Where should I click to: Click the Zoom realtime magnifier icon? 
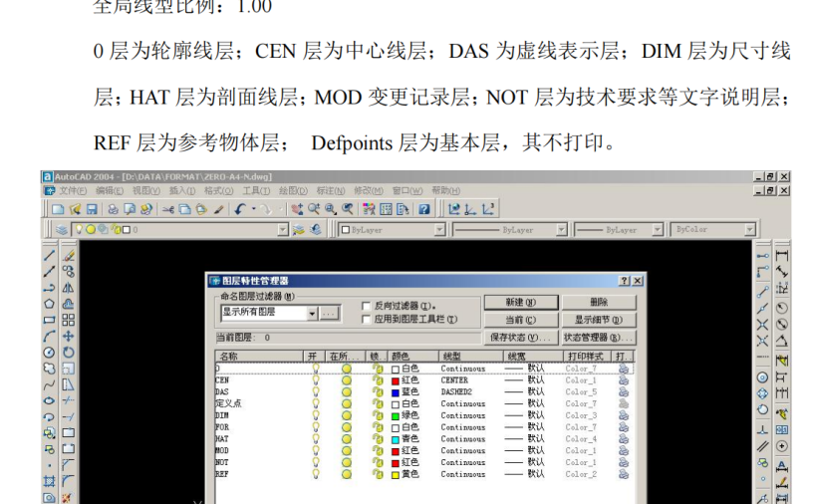coord(314,209)
